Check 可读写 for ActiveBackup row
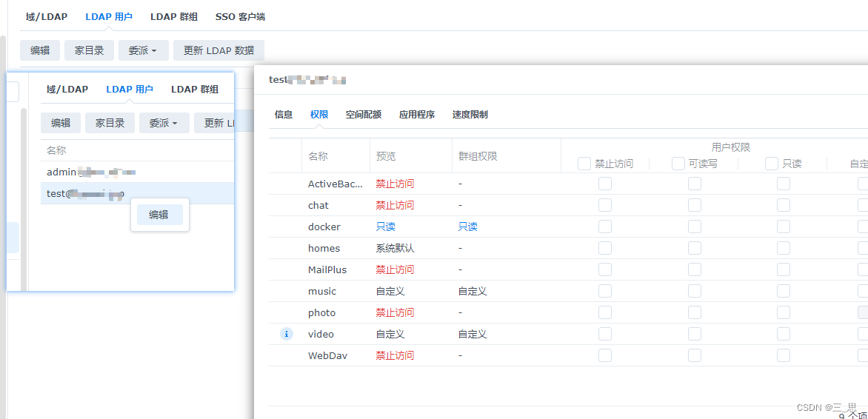 695,184
